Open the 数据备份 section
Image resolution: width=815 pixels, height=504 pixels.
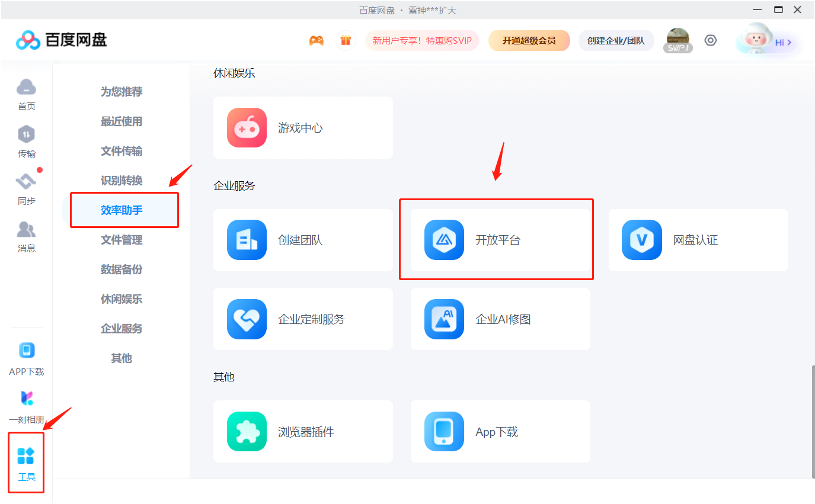122,269
